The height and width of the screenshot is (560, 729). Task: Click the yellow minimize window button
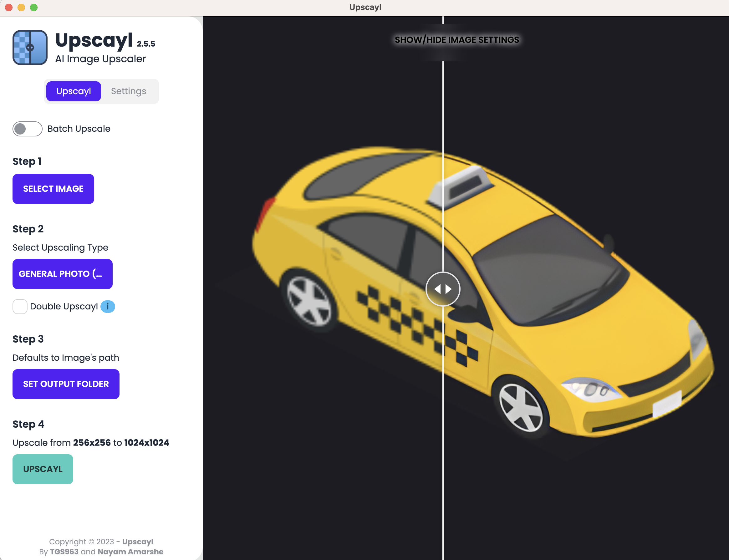coord(21,7)
